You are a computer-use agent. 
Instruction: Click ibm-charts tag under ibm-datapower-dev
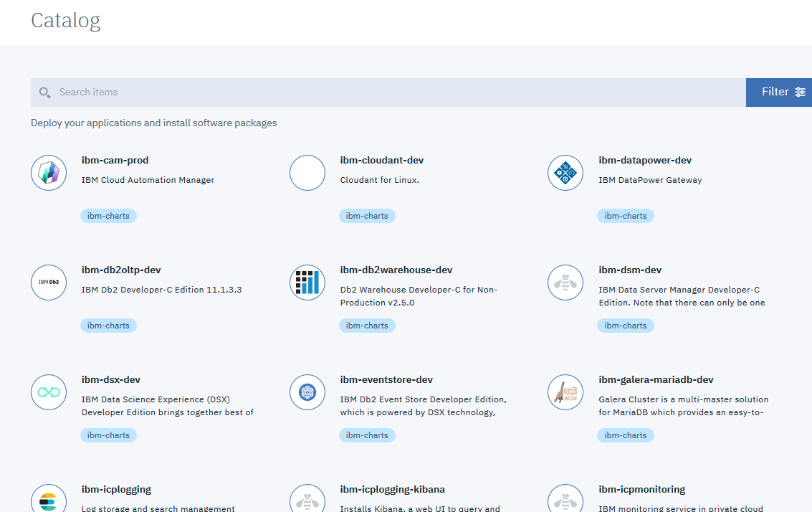626,216
